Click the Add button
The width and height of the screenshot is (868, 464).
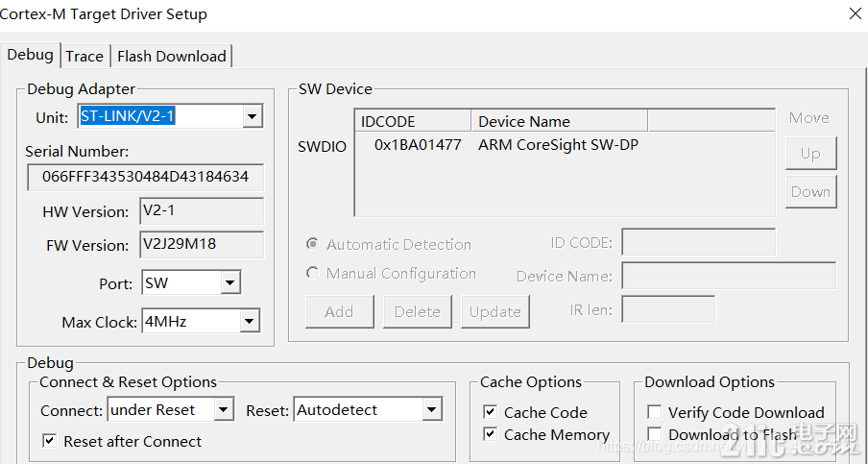[339, 311]
